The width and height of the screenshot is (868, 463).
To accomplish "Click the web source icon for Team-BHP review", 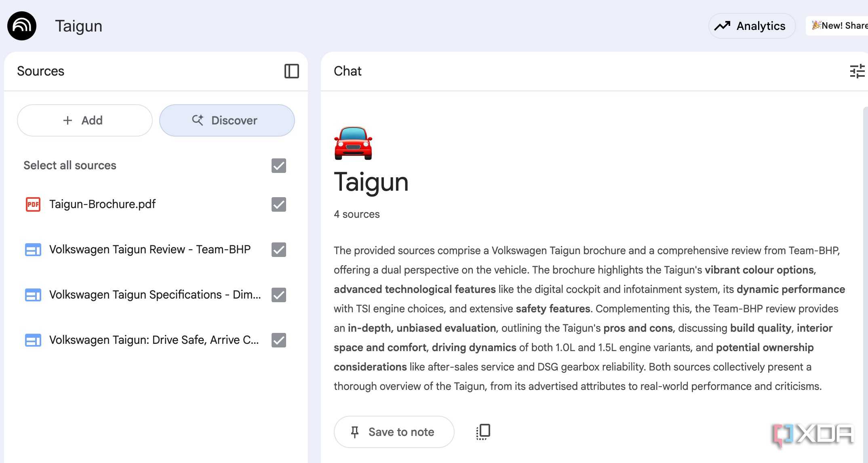I will point(33,250).
